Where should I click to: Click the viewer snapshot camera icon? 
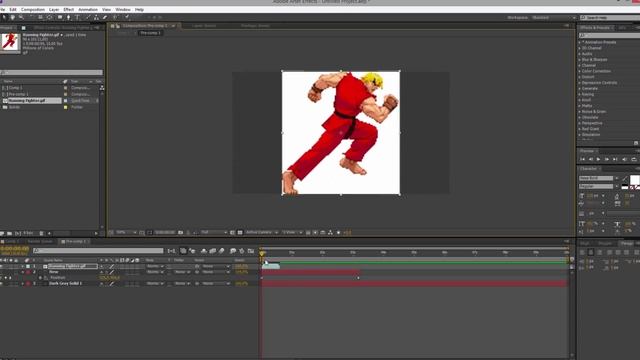(x=180, y=232)
